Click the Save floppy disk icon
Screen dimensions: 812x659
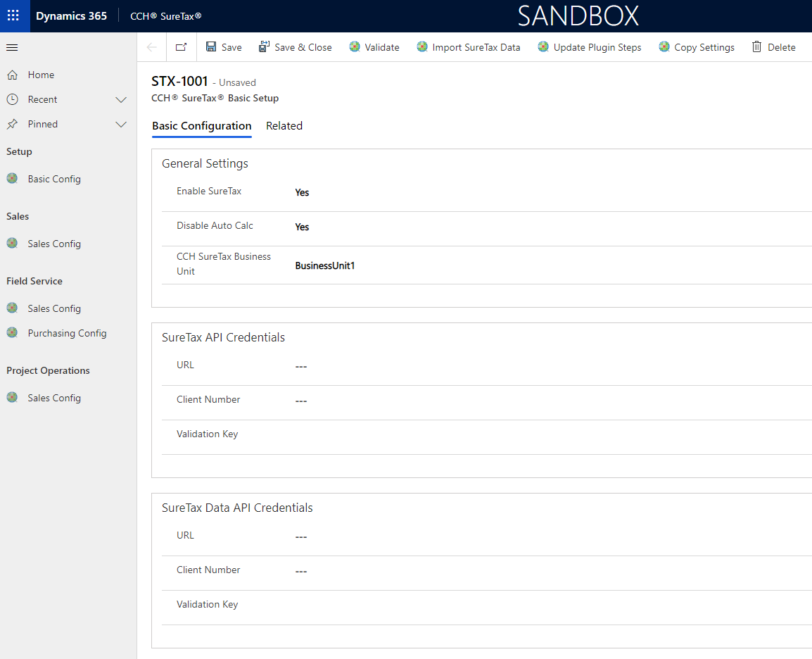tap(211, 47)
